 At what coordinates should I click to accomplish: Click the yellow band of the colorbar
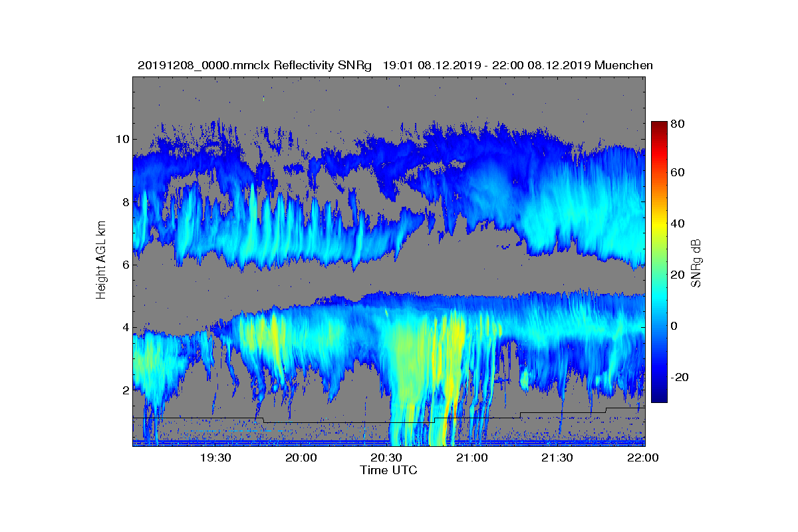pyautogui.click(x=659, y=226)
